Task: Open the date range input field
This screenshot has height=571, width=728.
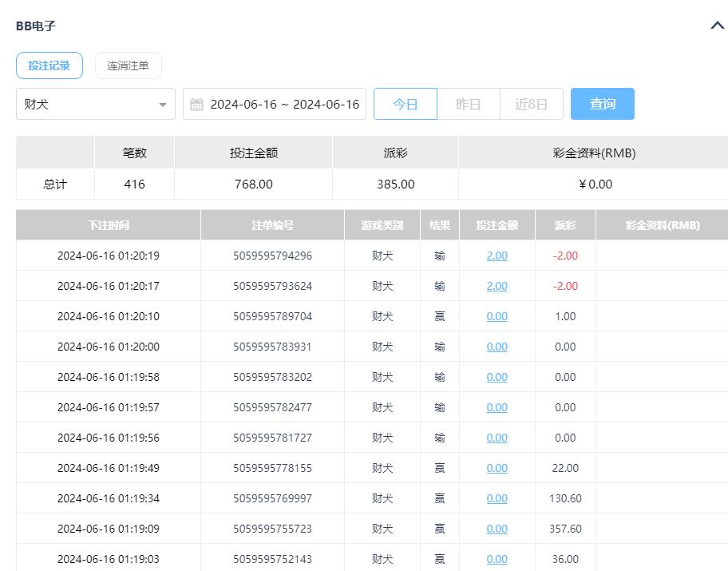Action: pos(284,104)
